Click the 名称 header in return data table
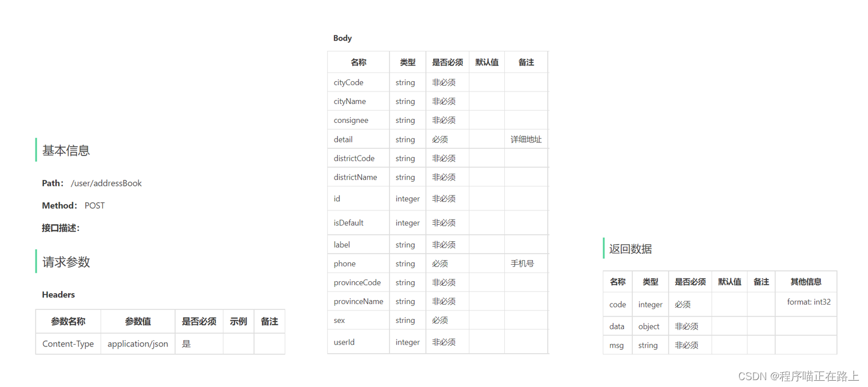This screenshot has height=387, width=868. pos(618,282)
